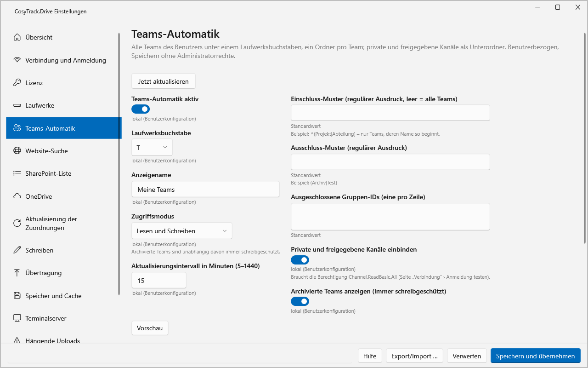
Task: Click into the Anzeigename field Meine Teams
Action: click(x=205, y=189)
